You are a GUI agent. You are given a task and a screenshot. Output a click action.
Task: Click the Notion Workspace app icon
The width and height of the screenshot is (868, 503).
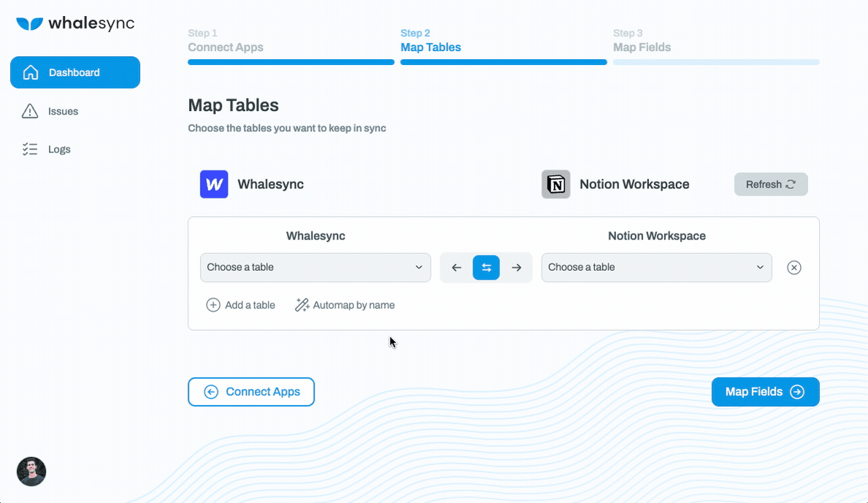click(x=556, y=184)
